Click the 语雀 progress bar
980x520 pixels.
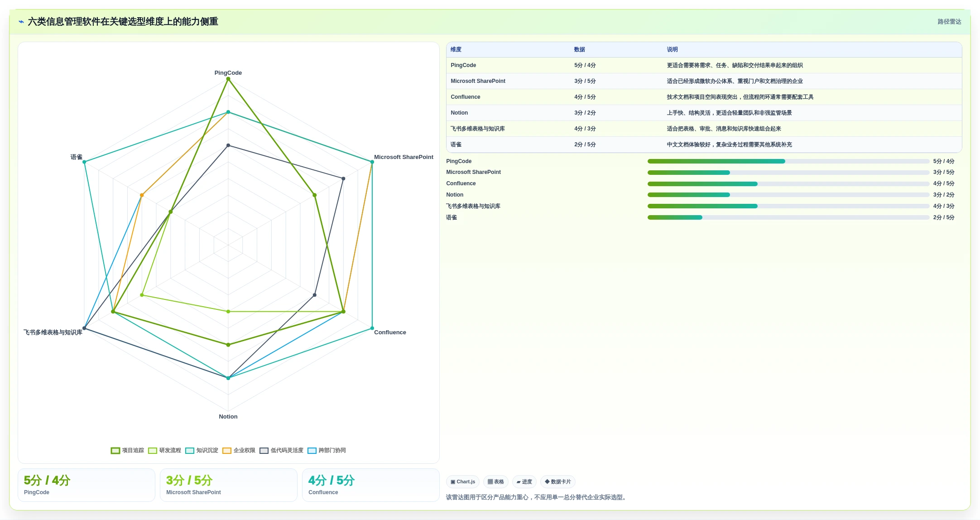click(788, 218)
